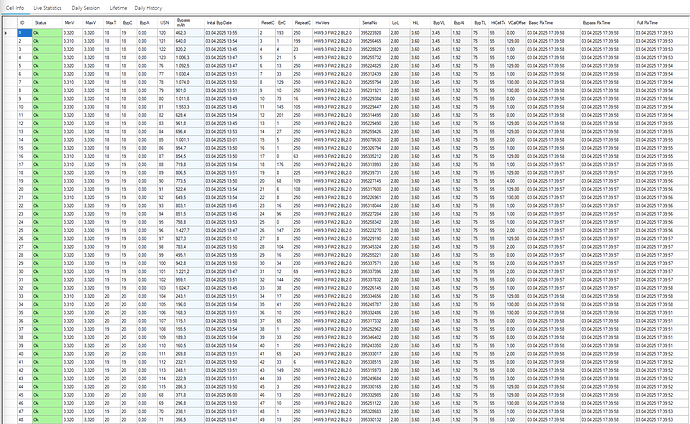Sort by Bypass mAh column header

click(189, 23)
